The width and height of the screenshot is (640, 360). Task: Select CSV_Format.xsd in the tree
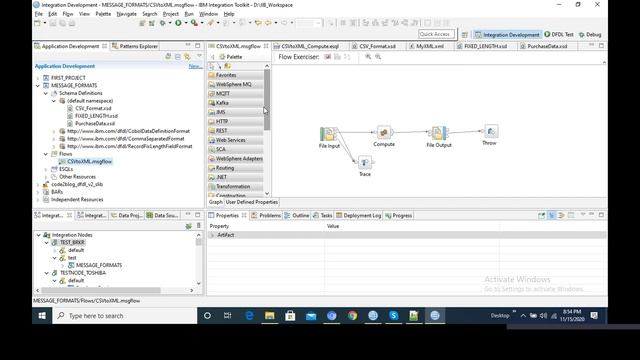tap(93, 109)
